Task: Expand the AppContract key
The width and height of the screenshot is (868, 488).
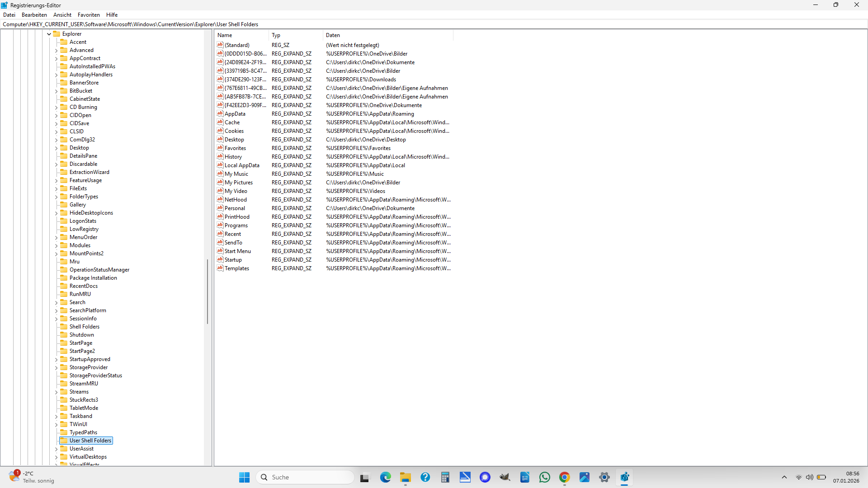Action: 57,58
